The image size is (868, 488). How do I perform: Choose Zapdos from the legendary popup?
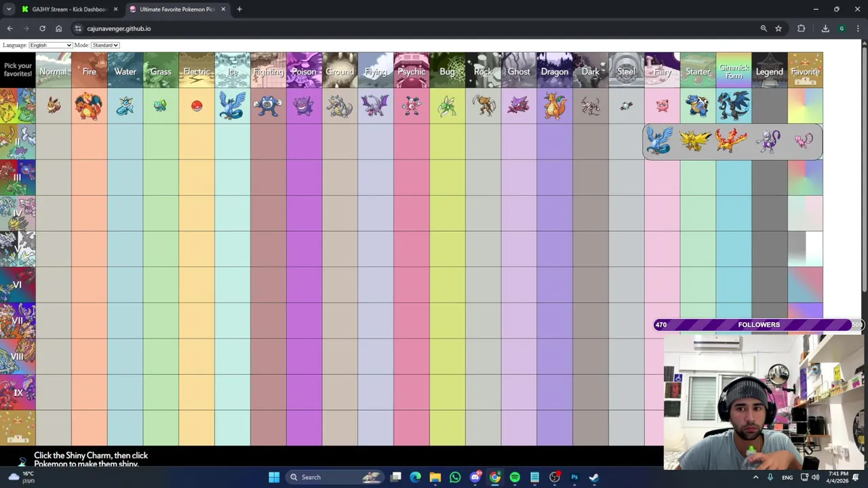(696, 141)
